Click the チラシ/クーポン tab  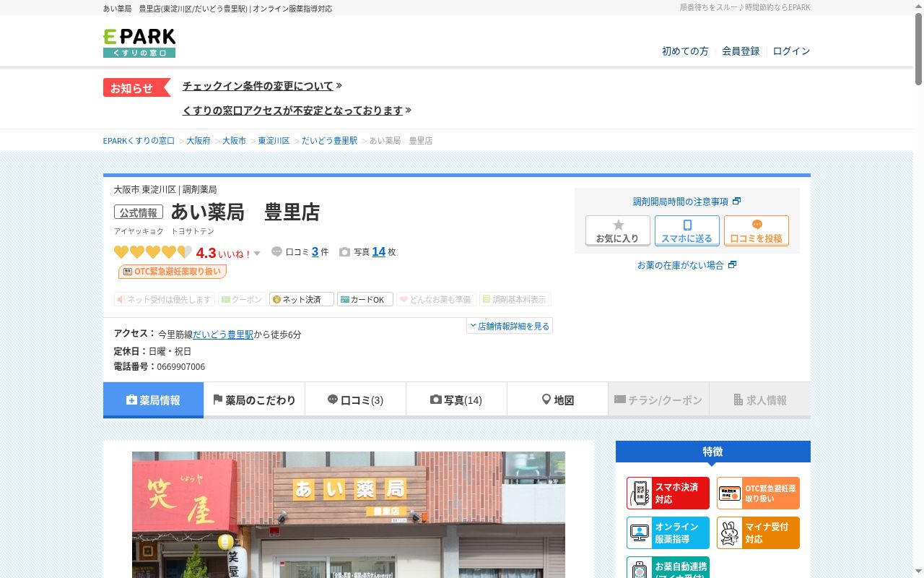tap(658, 400)
